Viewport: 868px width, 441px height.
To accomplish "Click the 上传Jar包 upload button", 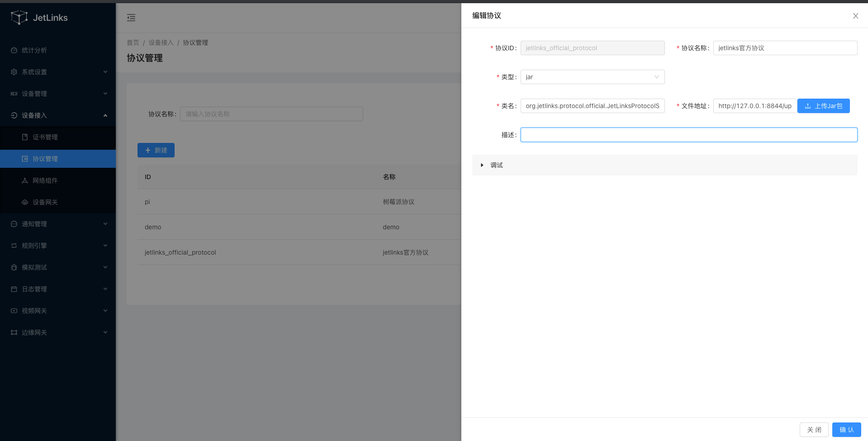I will pyautogui.click(x=823, y=106).
